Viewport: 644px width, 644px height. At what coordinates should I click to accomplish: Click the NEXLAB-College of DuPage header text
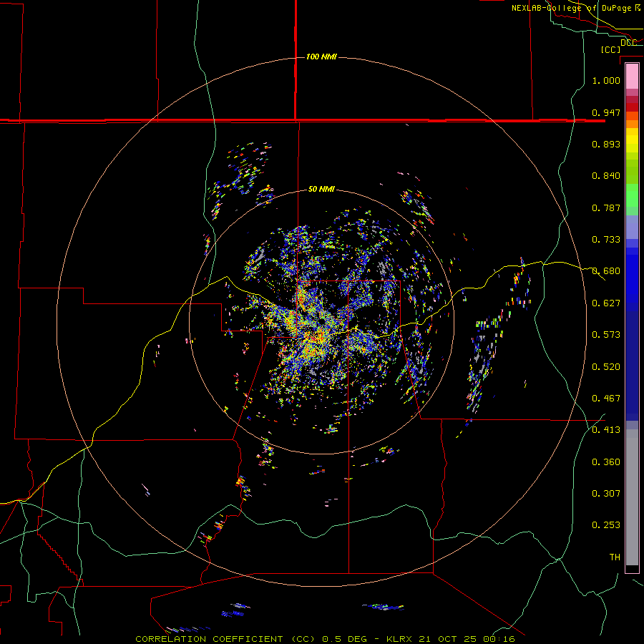pyautogui.click(x=571, y=8)
